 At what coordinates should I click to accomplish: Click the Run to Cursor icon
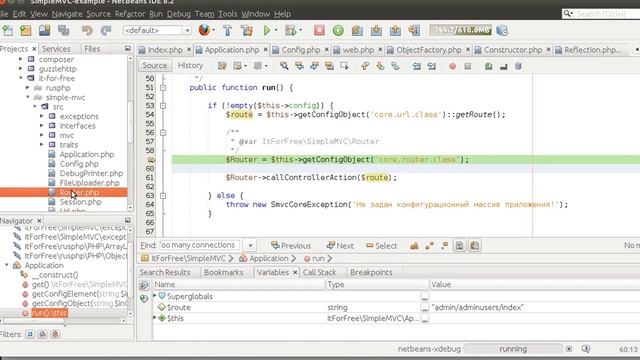(414, 30)
